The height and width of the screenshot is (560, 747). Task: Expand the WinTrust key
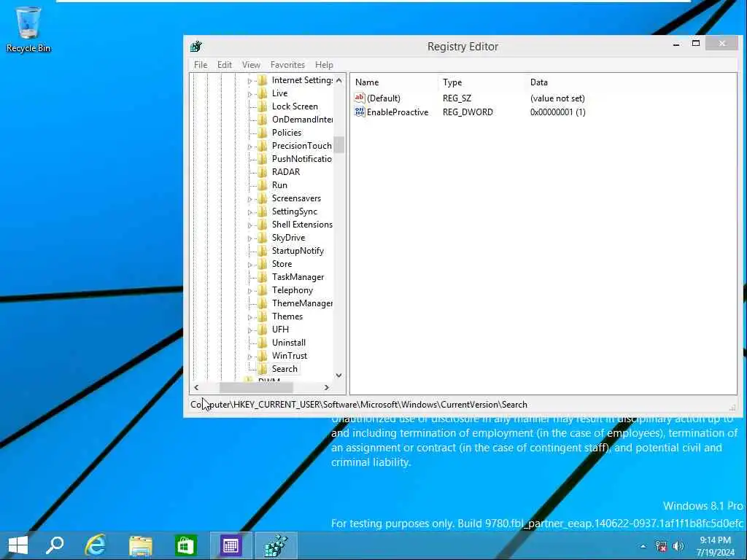[x=249, y=357]
